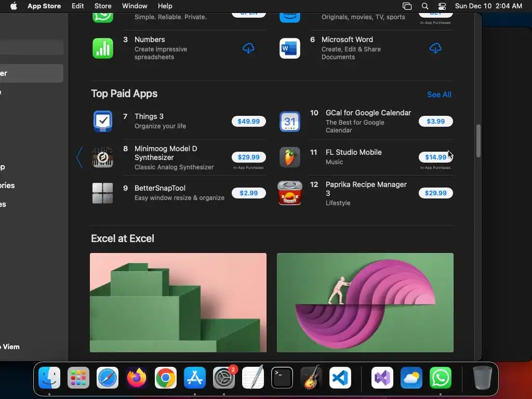Screen dimensions: 532x399
Task: Launch WhatsApp from the Dock
Action: coord(441,378)
